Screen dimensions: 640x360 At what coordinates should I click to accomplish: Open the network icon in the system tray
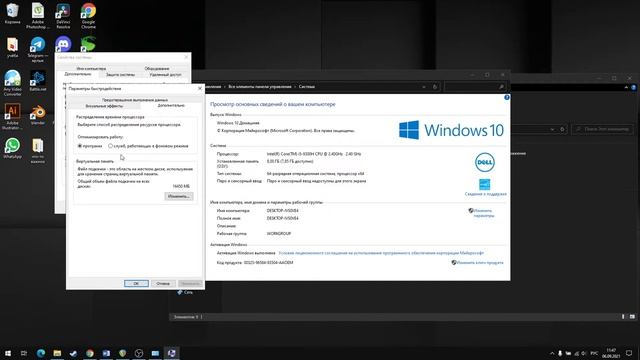pyautogui.click(x=576, y=353)
